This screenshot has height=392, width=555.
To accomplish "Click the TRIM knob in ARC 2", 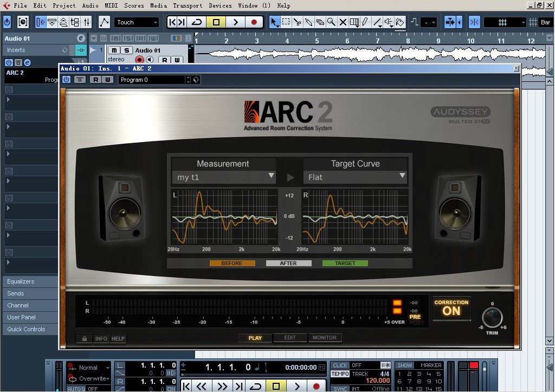I will click(x=492, y=317).
